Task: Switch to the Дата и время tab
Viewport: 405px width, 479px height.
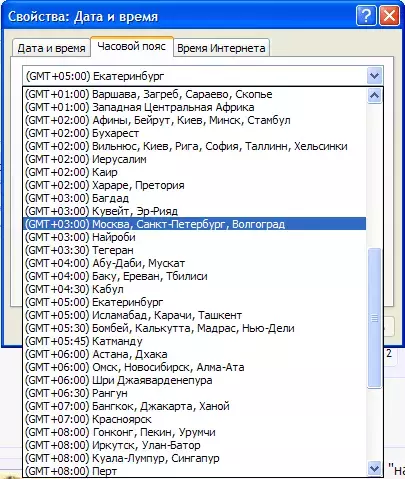Action: pyautogui.click(x=51, y=48)
